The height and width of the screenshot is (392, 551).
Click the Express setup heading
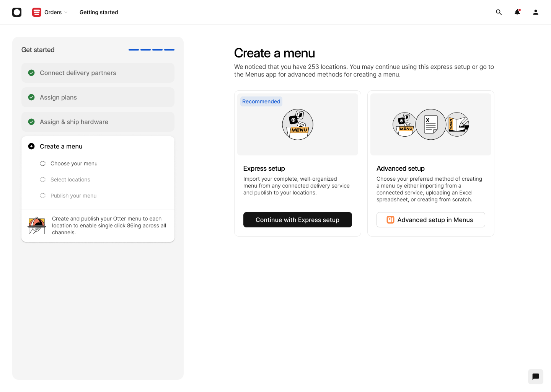[x=264, y=168]
